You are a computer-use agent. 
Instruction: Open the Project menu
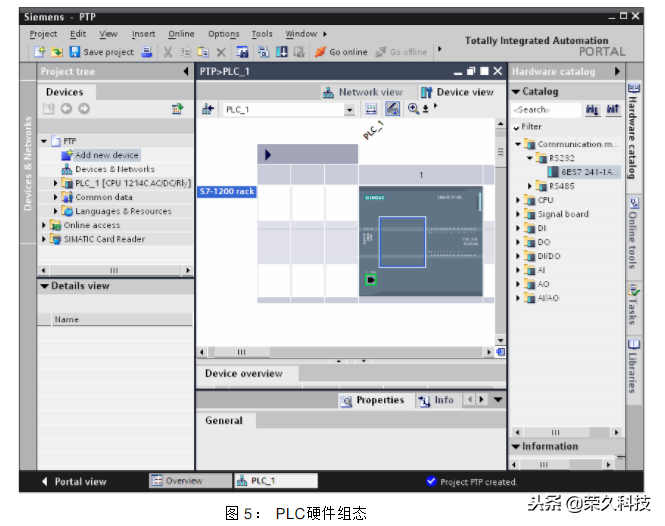(43, 34)
